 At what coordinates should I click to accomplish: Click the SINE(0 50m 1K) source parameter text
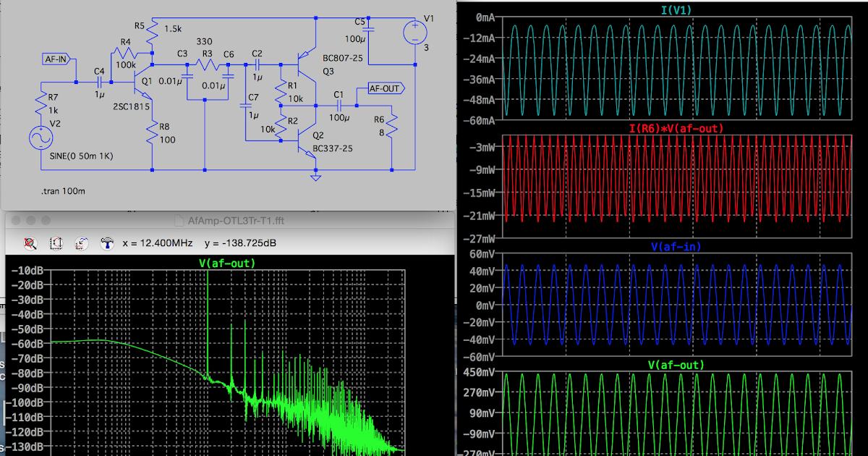pos(80,156)
